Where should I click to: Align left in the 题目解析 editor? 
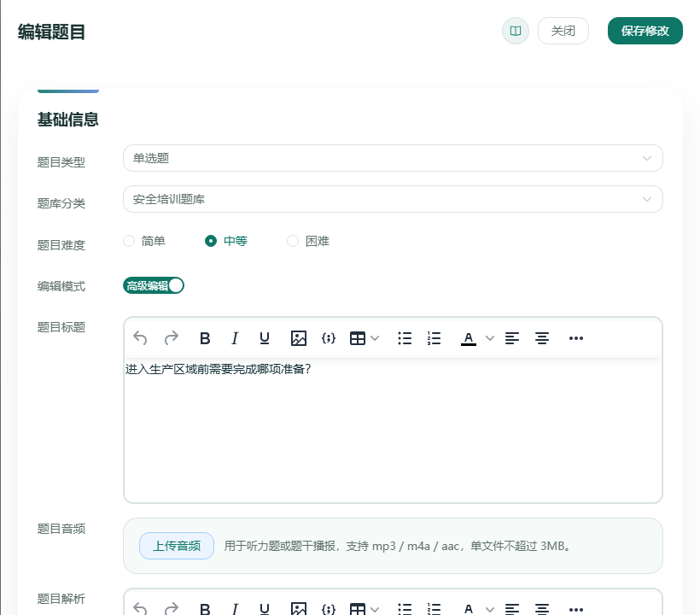click(512, 609)
